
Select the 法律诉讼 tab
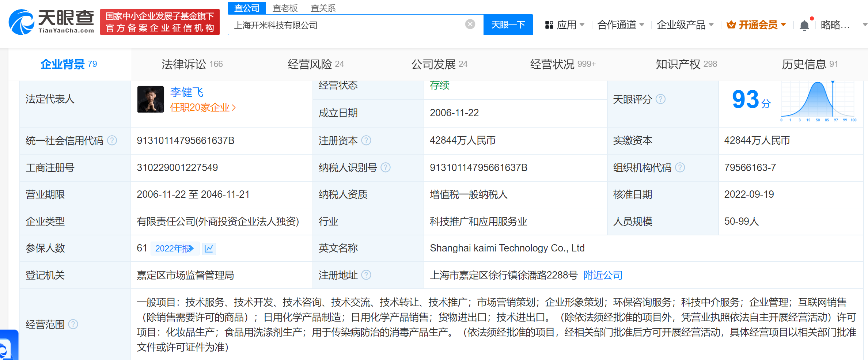click(192, 64)
